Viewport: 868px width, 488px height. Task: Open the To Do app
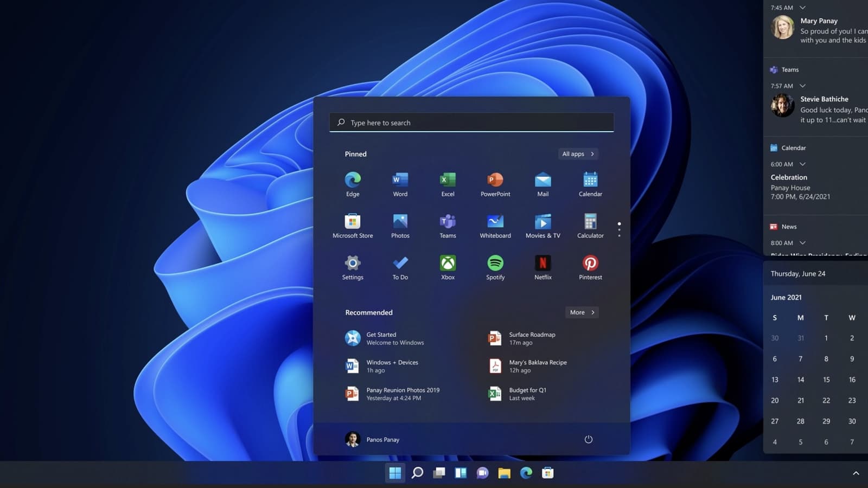pos(400,268)
